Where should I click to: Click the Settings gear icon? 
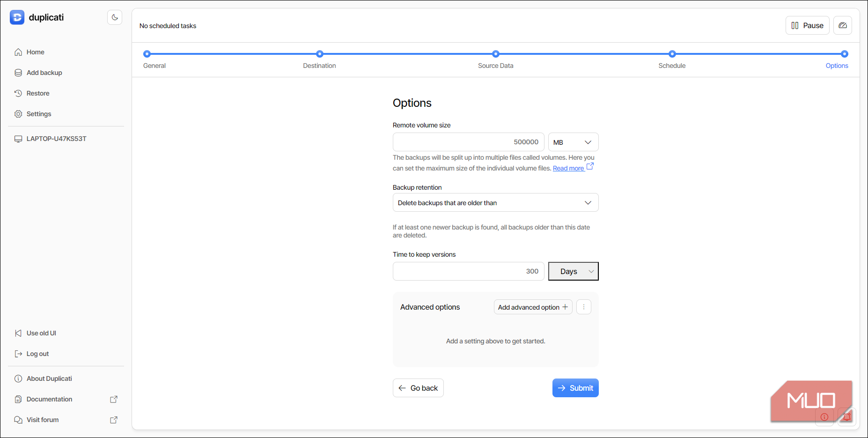tap(18, 114)
